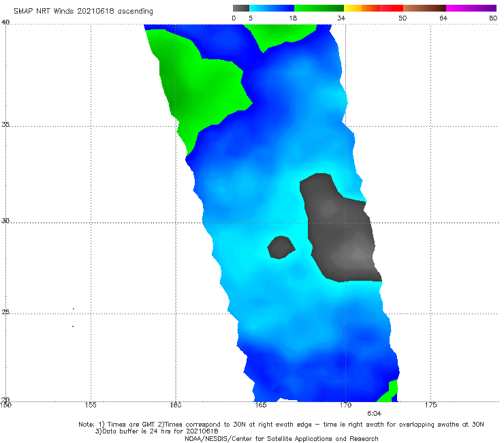Click the 'Data buffer is 24 hrs' note line

point(157,431)
